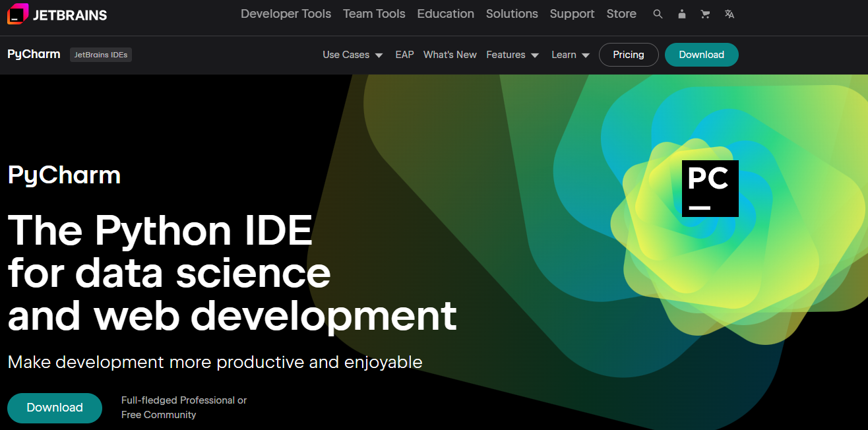Click the hero Download button under the tagline
The height and width of the screenshot is (430, 868).
click(x=55, y=408)
